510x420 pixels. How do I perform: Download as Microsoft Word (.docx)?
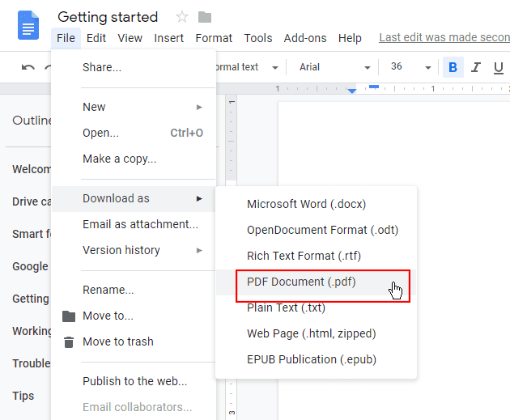(x=316, y=204)
